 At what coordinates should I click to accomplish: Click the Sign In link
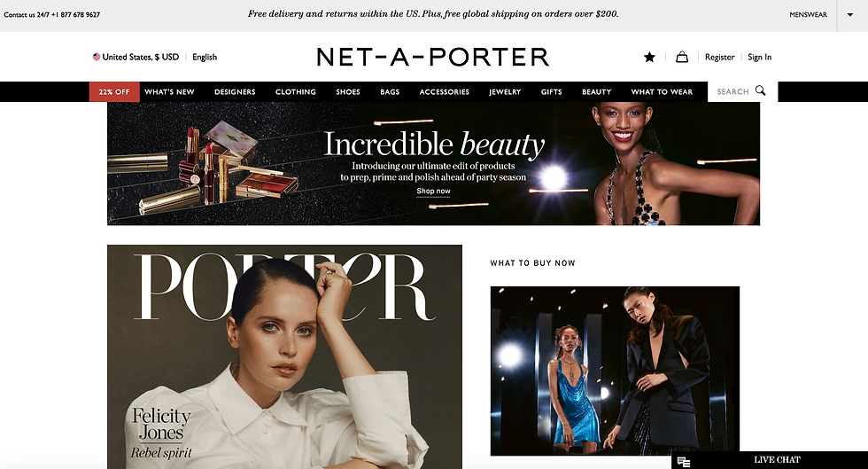coord(759,57)
